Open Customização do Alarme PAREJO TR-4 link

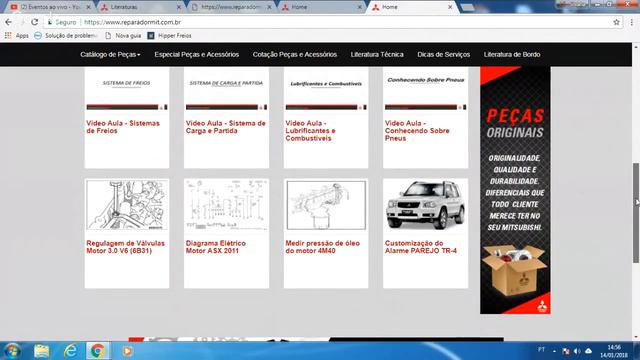click(x=421, y=247)
